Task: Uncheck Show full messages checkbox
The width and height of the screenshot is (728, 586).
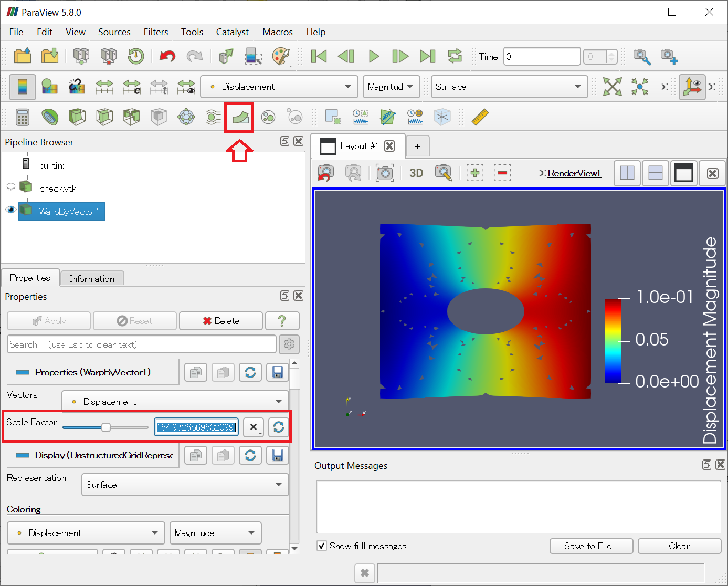Action: click(x=322, y=546)
